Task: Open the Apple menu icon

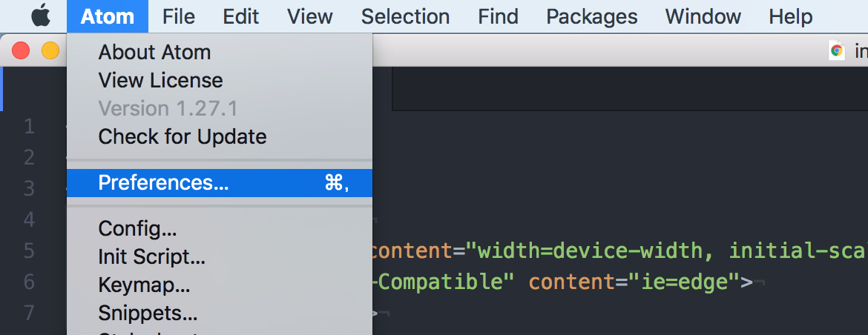Action: click(x=41, y=16)
